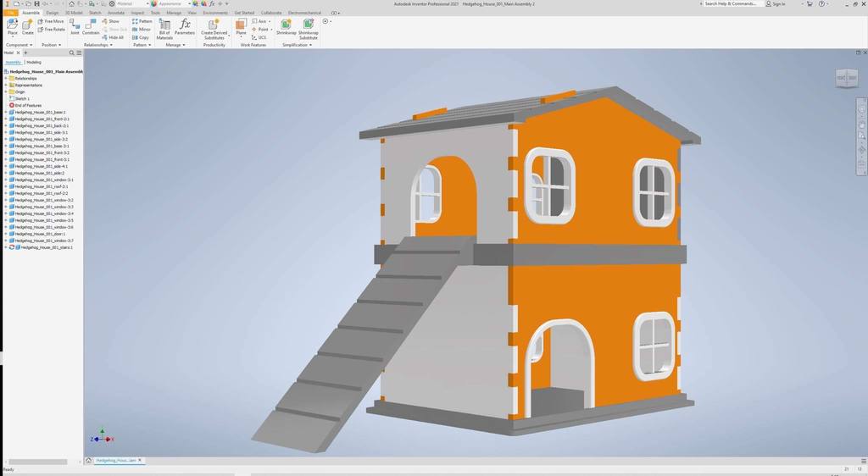Switch to the Environments ribbon tab
This screenshot has width=868, height=476.
[214, 13]
